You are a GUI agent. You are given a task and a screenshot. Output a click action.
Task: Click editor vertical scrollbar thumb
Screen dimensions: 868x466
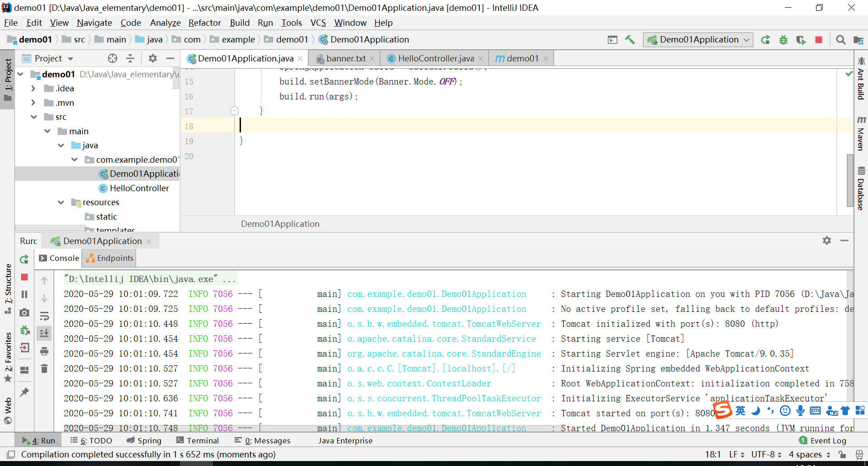click(x=850, y=180)
